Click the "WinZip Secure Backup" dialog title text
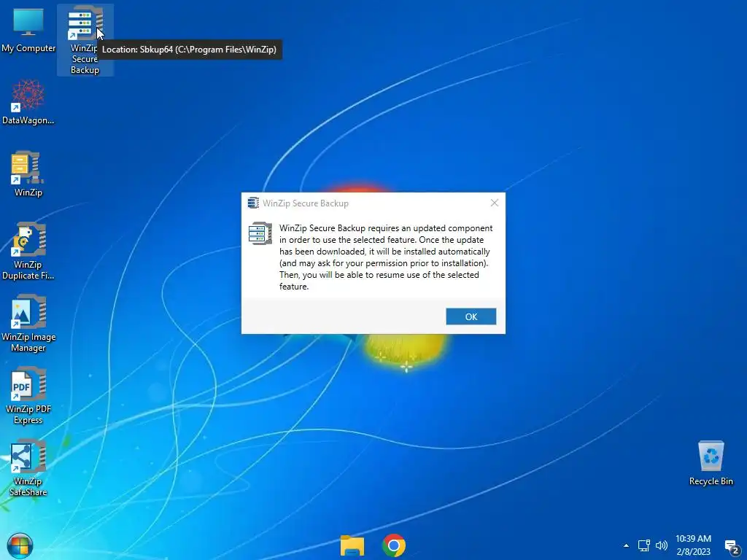This screenshot has height=560, width=747. [x=306, y=203]
